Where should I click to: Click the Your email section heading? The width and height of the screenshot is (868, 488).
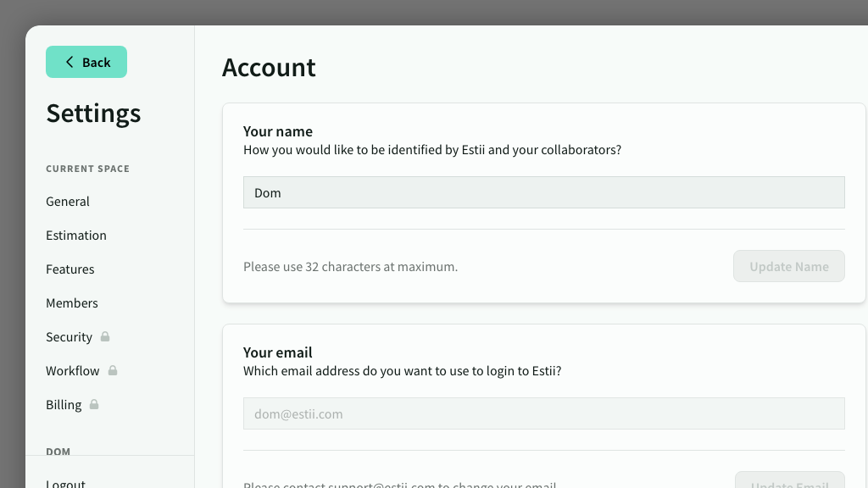(277, 352)
